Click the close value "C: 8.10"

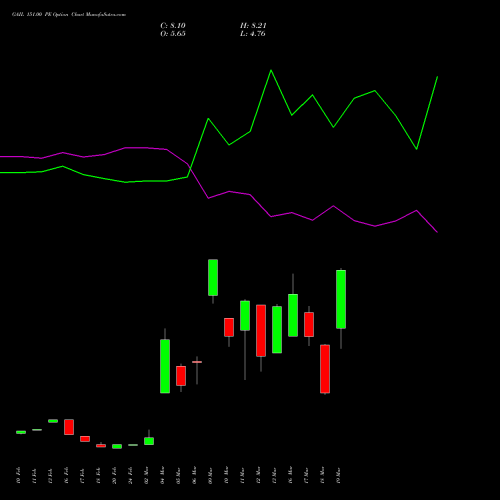point(173,26)
